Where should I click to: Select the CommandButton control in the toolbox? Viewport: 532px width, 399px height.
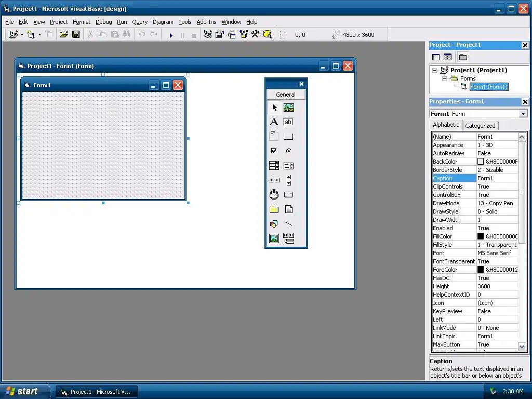[x=289, y=137]
